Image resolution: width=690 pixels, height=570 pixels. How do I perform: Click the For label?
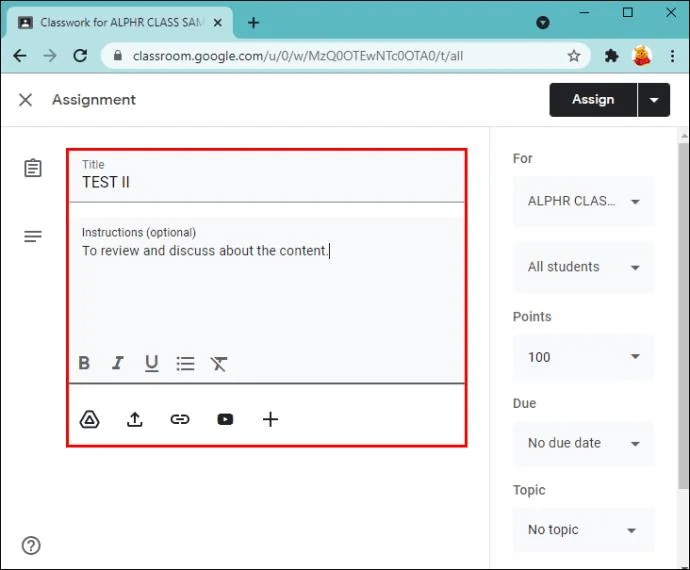coord(522,158)
